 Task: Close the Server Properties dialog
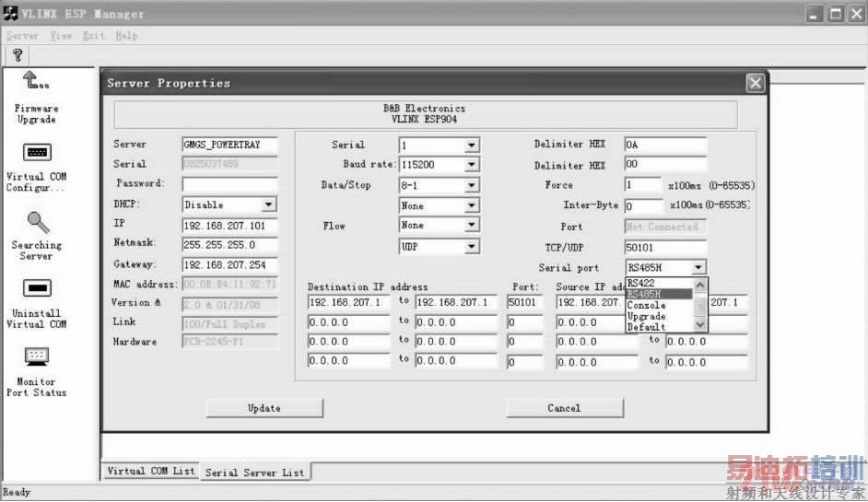tap(755, 83)
